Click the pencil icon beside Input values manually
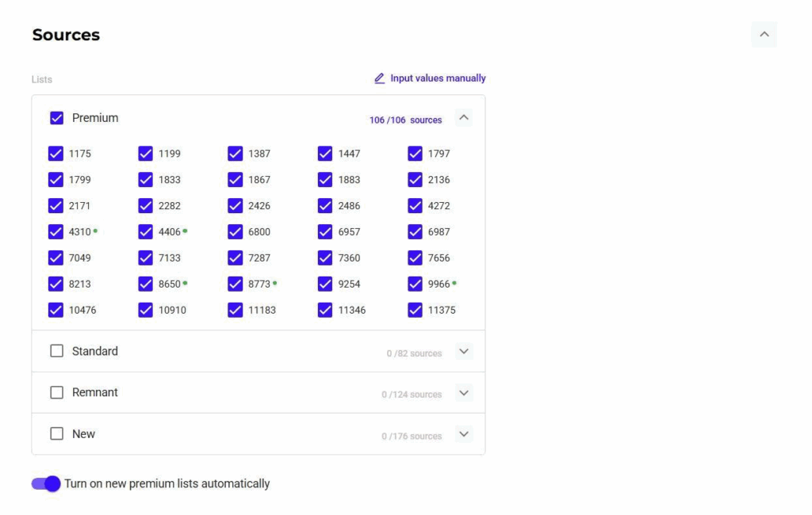 click(x=380, y=78)
